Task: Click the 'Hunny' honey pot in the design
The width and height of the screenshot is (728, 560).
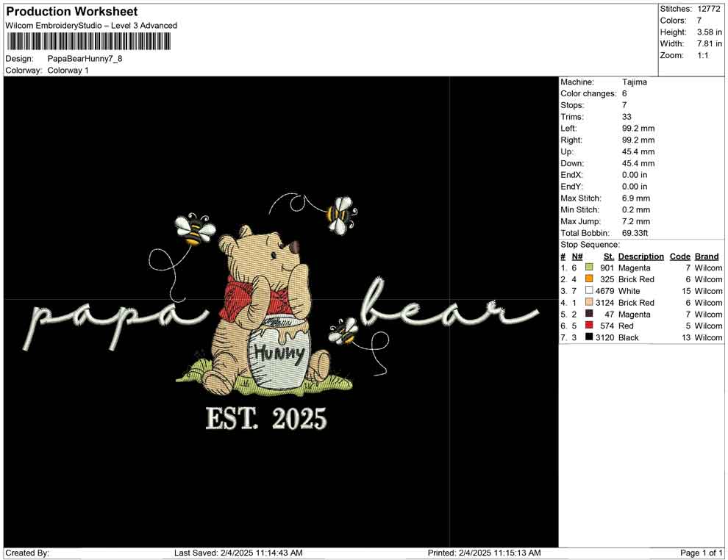Action: click(x=279, y=353)
